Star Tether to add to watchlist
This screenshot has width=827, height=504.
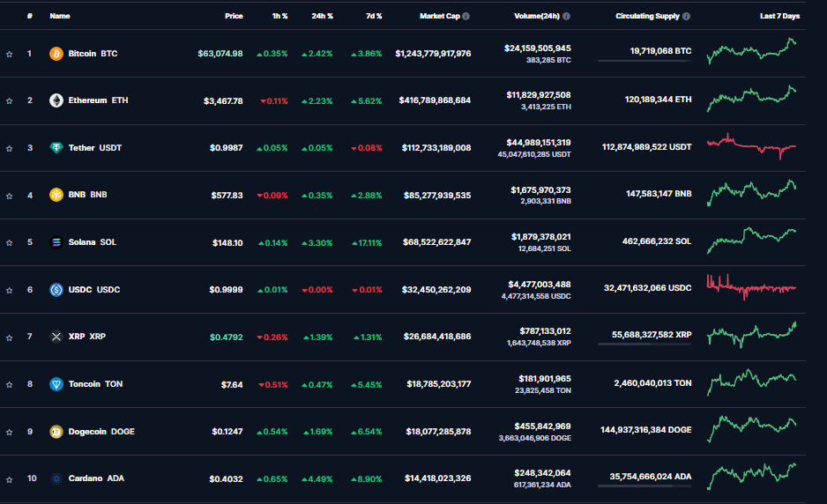coord(10,148)
